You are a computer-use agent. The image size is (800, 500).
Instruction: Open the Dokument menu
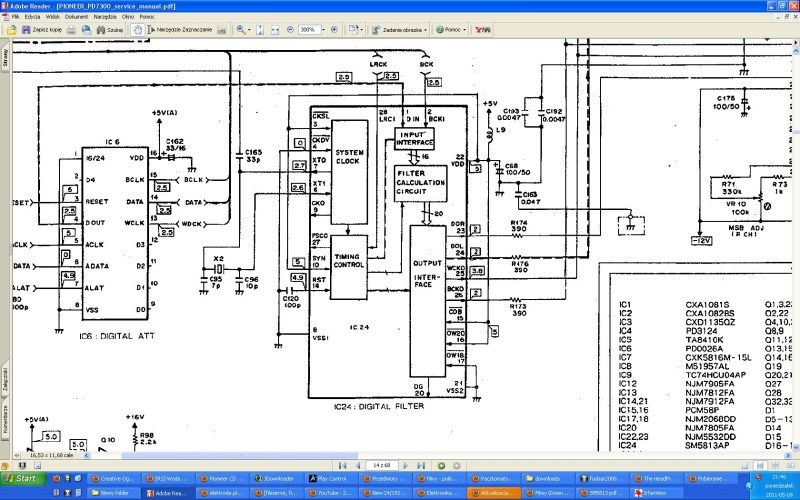(77, 17)
